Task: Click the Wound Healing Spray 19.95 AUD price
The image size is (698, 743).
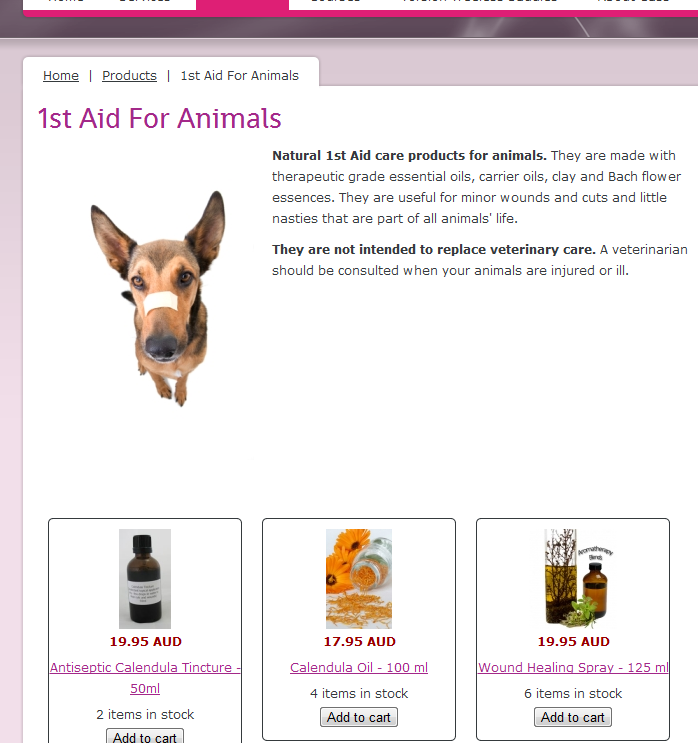Action: pyautogui.click(x=573, y=642)
